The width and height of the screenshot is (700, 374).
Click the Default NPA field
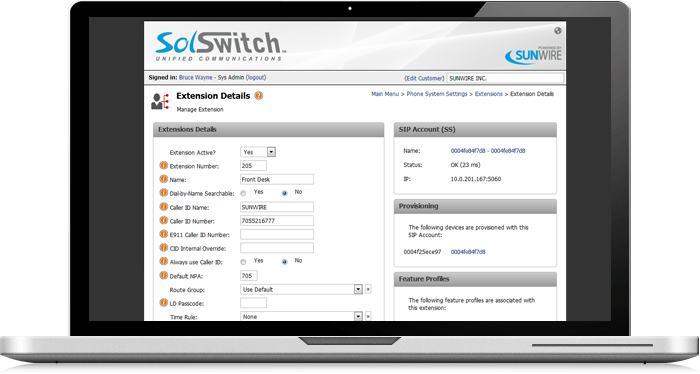(x=249, y=276)
